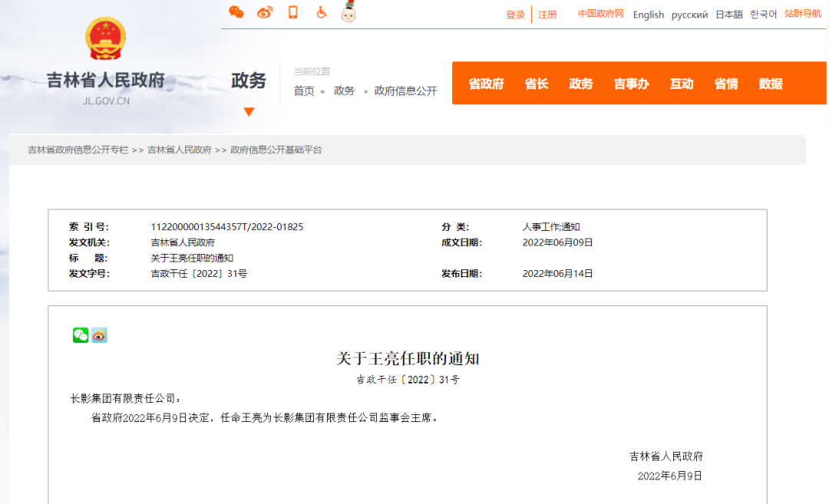
Task: Click the article heading 关于王亮任职的通知
Action: (408, 359)
